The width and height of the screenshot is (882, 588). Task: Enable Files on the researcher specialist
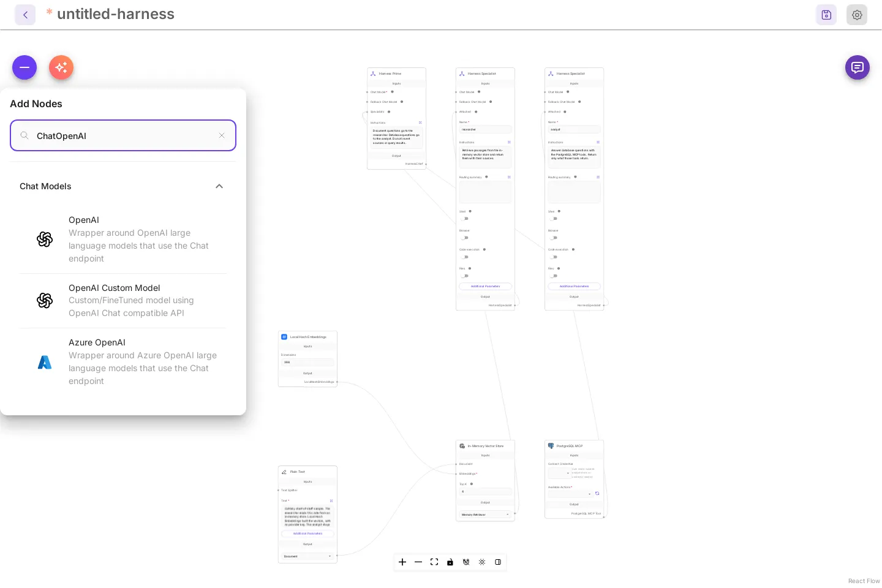(465, 276)
